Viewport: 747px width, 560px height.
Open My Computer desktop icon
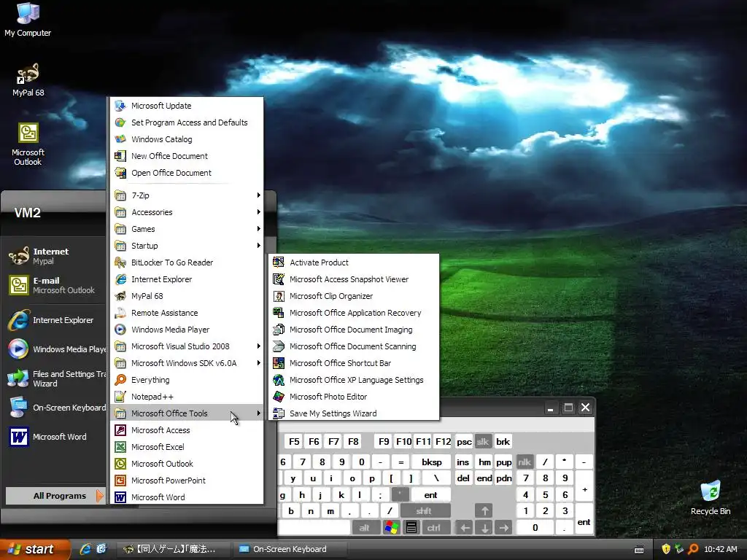[x=28, y=20]
